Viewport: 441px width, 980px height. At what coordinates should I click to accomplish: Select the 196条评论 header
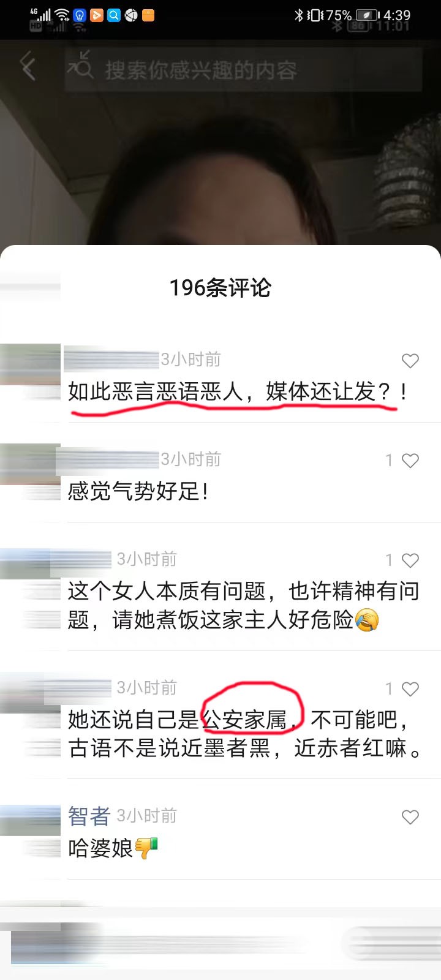coord(221,287)
